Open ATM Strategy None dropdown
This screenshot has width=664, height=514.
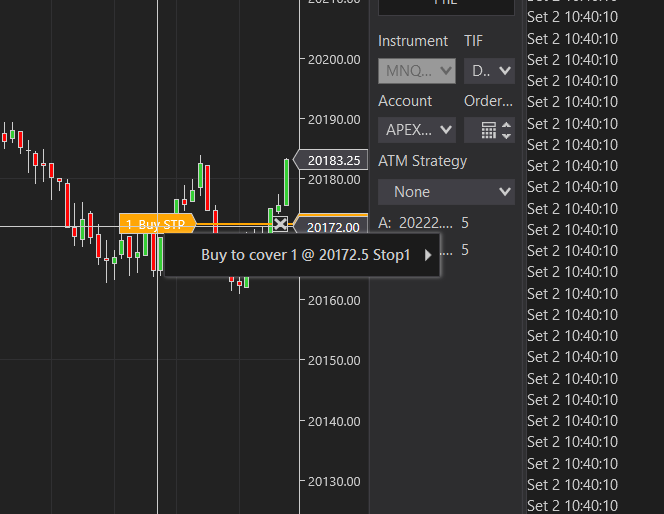tap(446, 192)
